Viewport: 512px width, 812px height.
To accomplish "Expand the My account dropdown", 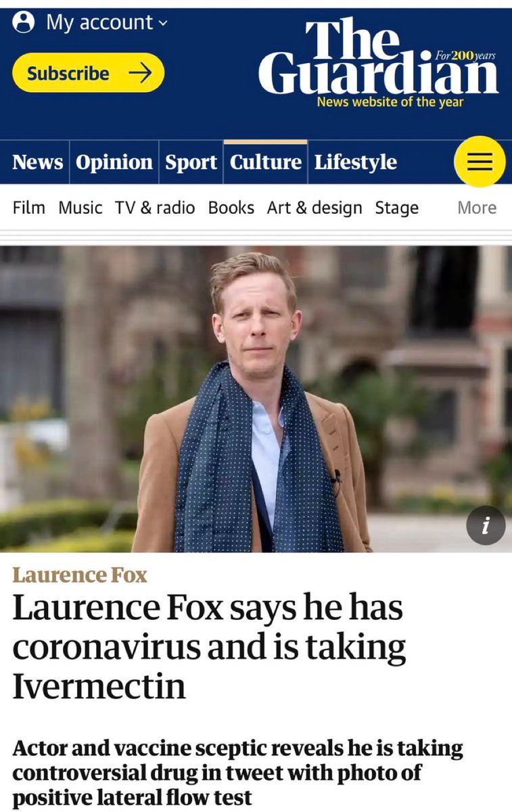I will pyautogui.click(x=106, y=22).
